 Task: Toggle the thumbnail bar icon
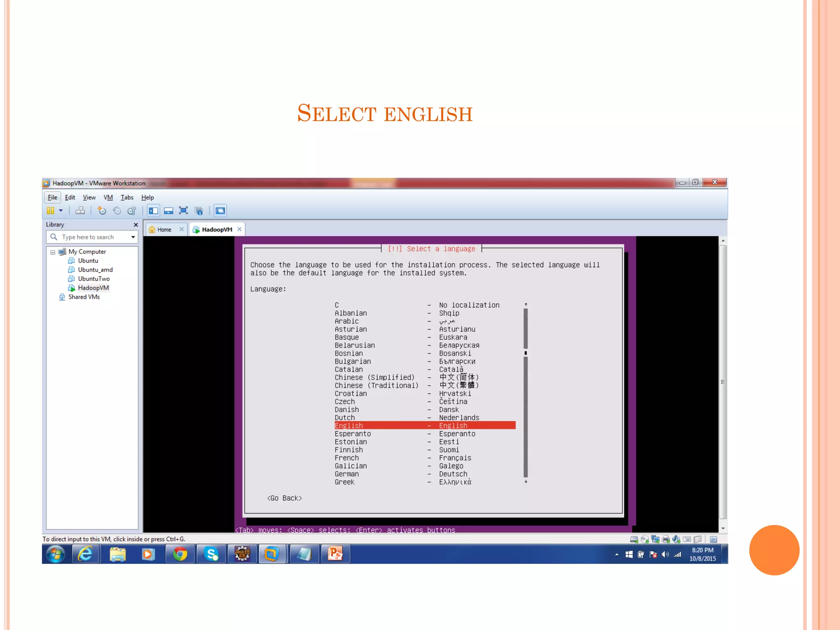tap(169, 210)
